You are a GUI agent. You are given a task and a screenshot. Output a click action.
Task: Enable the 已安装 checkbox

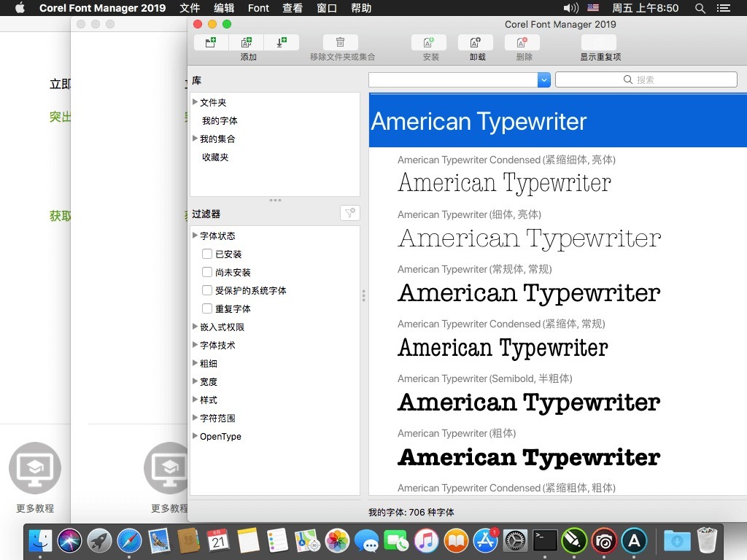(x=207, y=254)
